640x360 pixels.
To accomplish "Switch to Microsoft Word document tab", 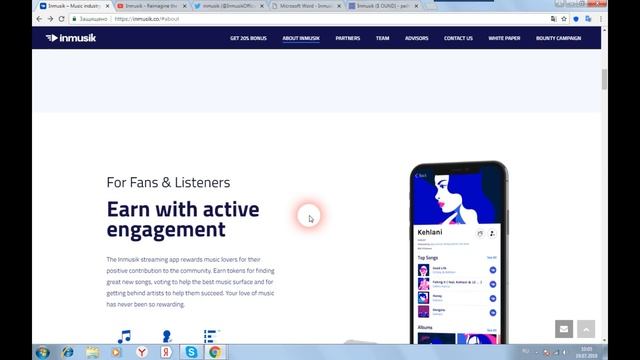I will click(306, 6).
